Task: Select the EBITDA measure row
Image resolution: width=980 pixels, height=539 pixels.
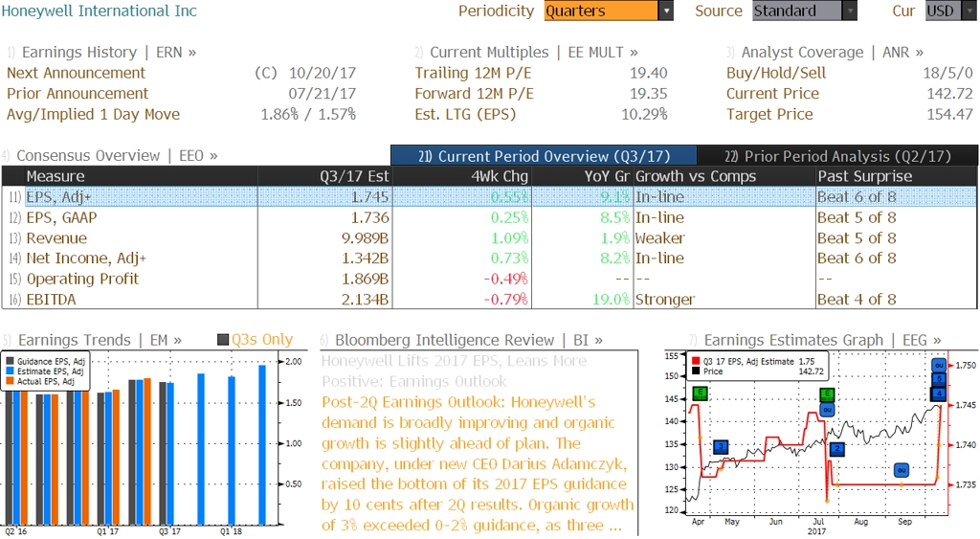Action: [x=489, y=300]
